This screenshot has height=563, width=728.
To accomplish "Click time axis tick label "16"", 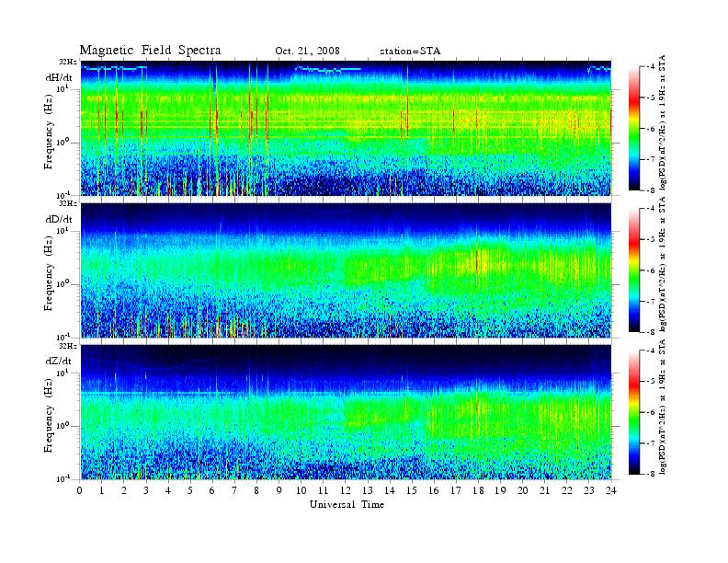I will 434,490.
